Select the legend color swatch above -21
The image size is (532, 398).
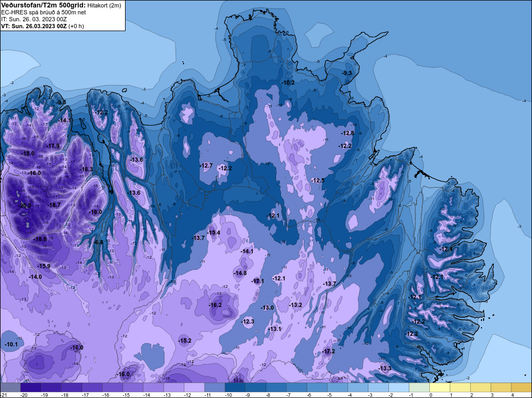coord(10,387)
